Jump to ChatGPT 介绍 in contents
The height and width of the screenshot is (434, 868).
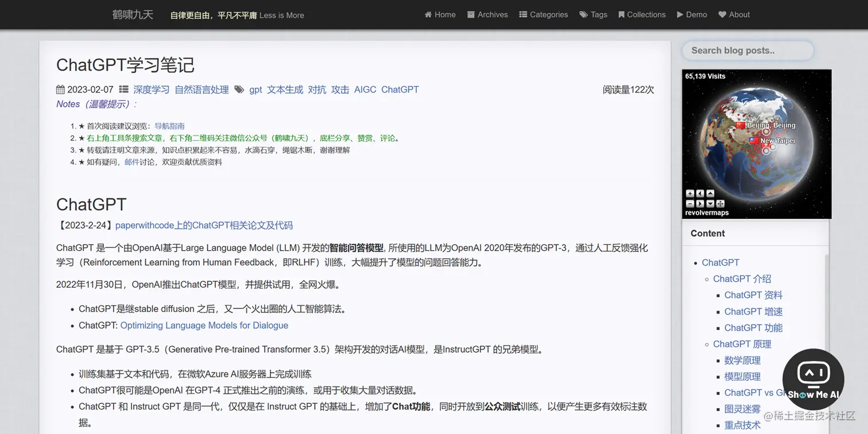(x=742, y=278)
